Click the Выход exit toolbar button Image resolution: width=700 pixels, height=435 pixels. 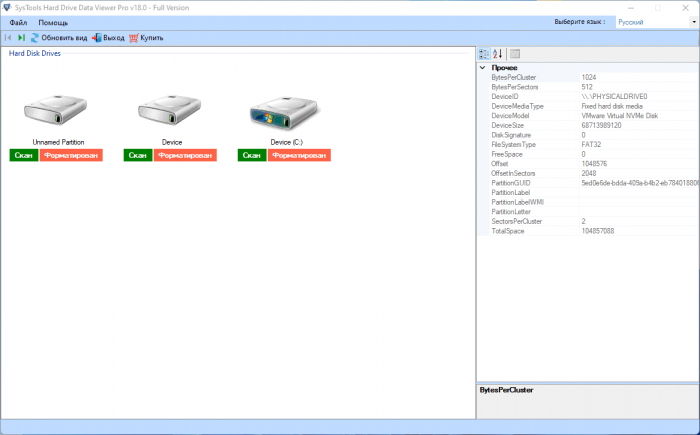click(108, 38)
